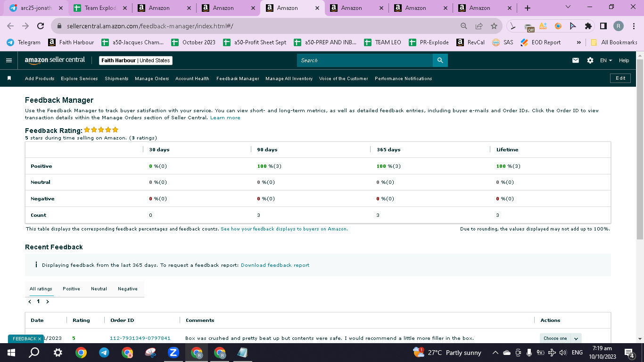644x362 pixels.
Task: Bookmark this page with the star icon
Action: 494,26
